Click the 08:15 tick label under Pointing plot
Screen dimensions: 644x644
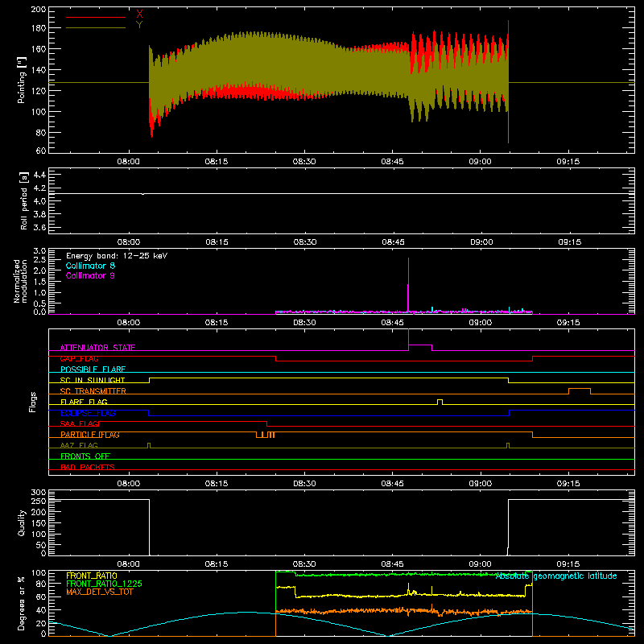[217, 162]
